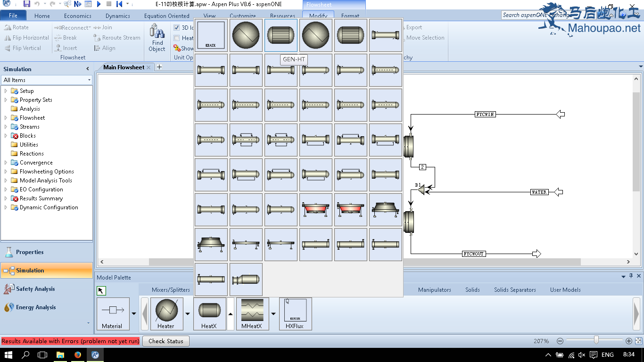This screenshot has width=644, height=362.
Task: Switch to the Energy Analysis environment
Action: (x=47, y=307)
